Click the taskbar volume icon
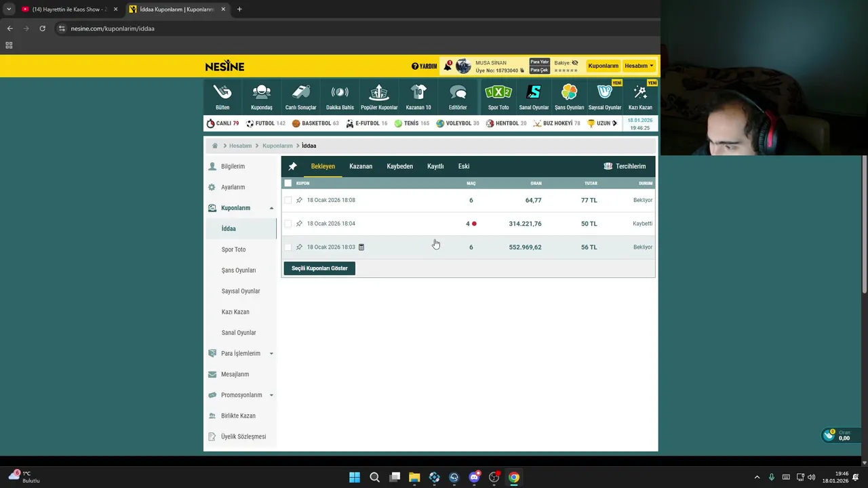This screenshot has height=488, width=868. point(812,477)
